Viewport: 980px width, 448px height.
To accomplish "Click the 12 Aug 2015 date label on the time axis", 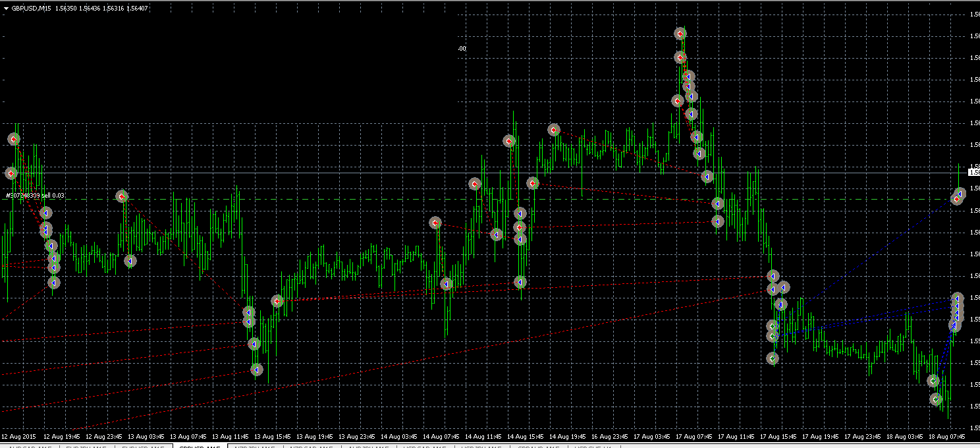I will tap(18, 436).
